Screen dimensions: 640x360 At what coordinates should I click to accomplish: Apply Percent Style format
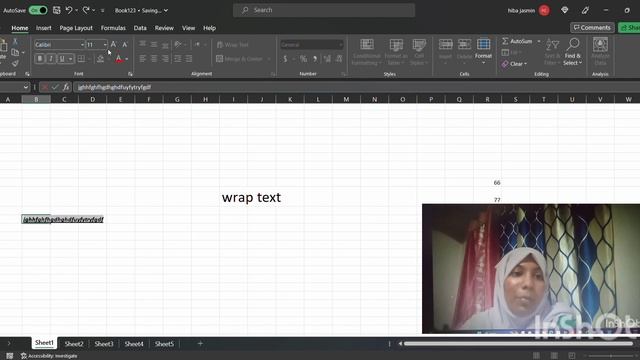[x=303, y=59]
